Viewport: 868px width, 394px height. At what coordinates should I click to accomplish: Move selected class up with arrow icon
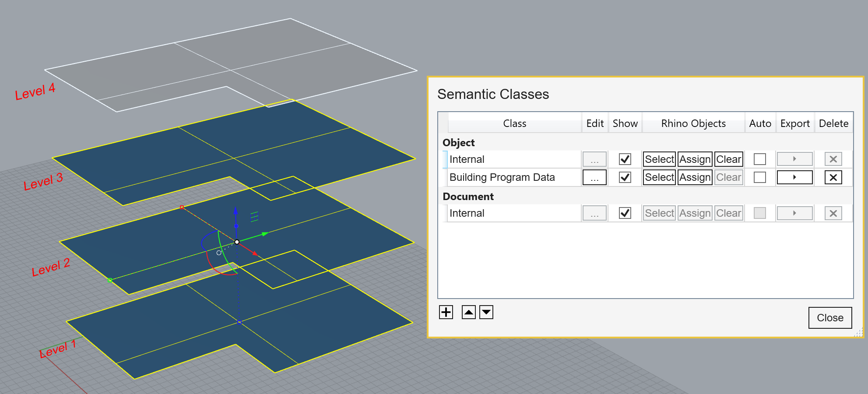pos(469,312)
